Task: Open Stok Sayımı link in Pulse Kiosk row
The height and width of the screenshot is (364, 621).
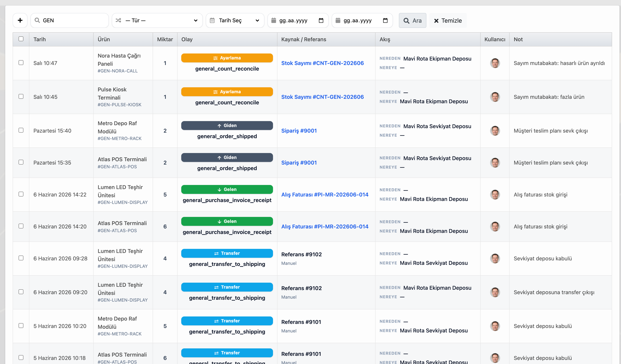Action: tap(322, 97)
